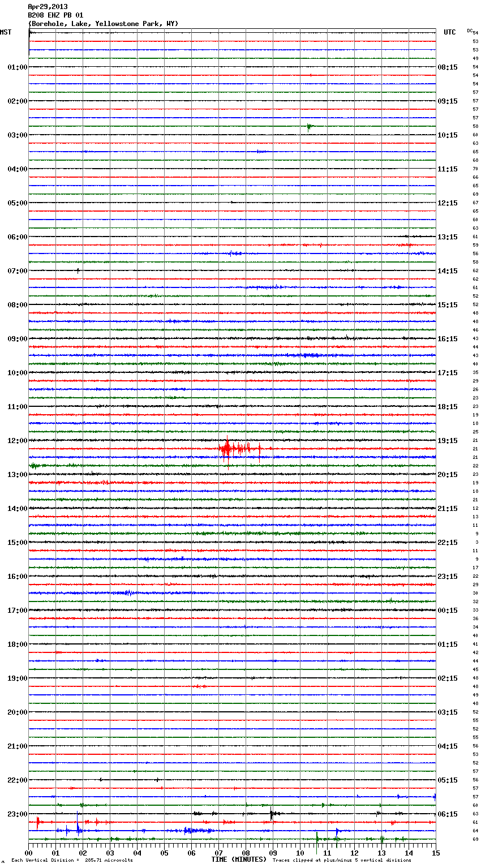The image size is (481, 868).
Task: Click the Apr29,2013 date text
Action: pyautogui.click(x=48, y=7)
